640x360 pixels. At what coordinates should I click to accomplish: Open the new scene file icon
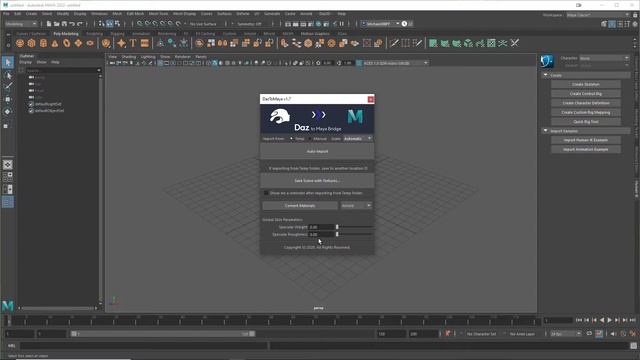coord(49,24)
